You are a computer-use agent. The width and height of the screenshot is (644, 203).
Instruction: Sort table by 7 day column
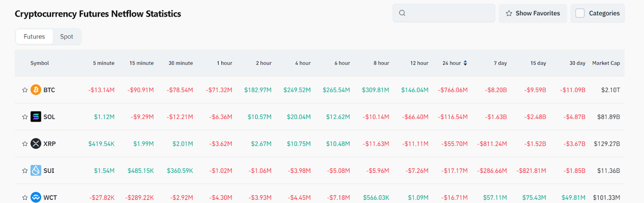500,63
